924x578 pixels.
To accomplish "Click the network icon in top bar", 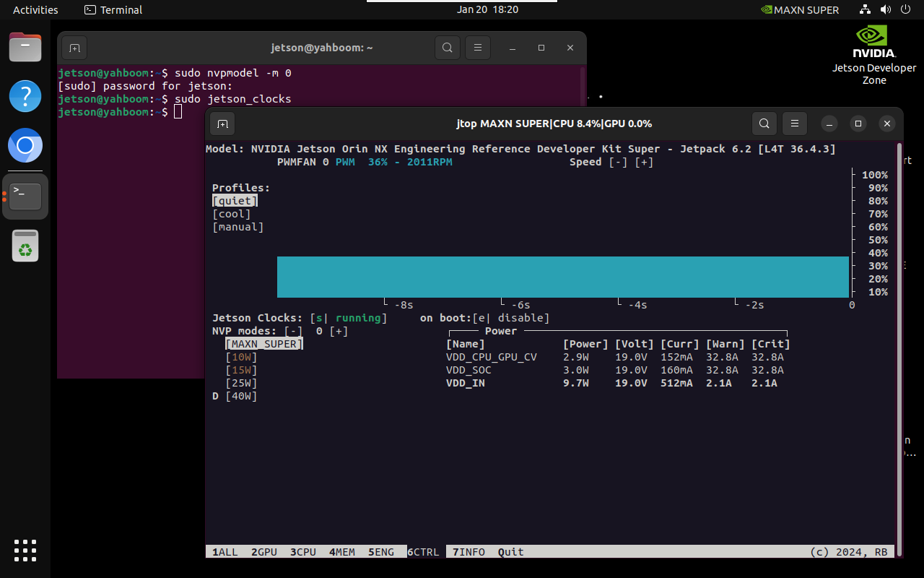I will pos(866,9).
